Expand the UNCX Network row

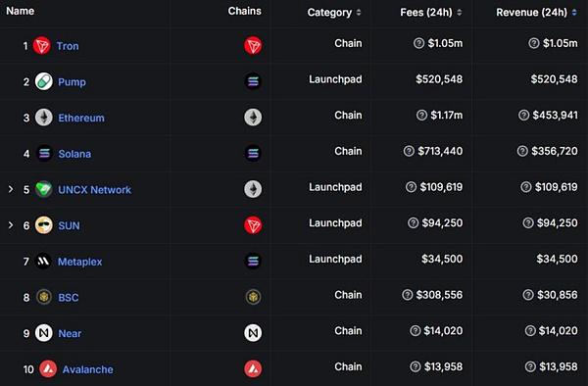tap(11, 189)
